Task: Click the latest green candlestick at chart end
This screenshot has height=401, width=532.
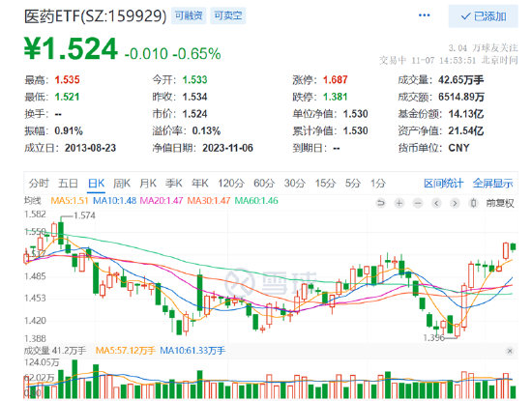Action: (x=513, y=247)
